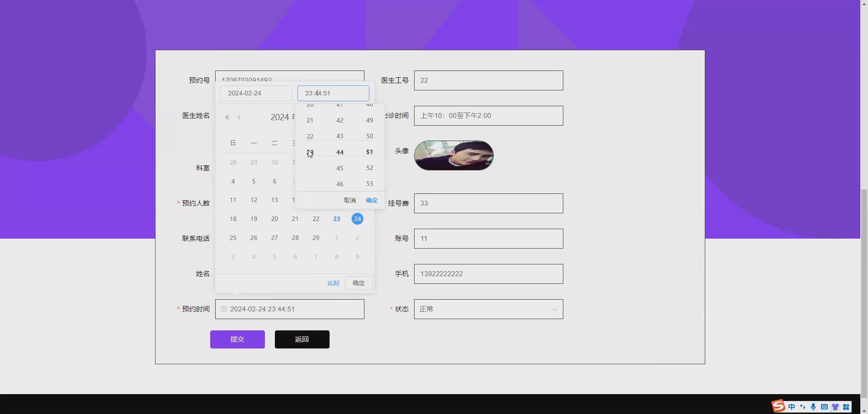Switch punctuation mode in the IME bar
Image resolution: width=868 pixels, height=414 pixels.
(x=802, y=407)
